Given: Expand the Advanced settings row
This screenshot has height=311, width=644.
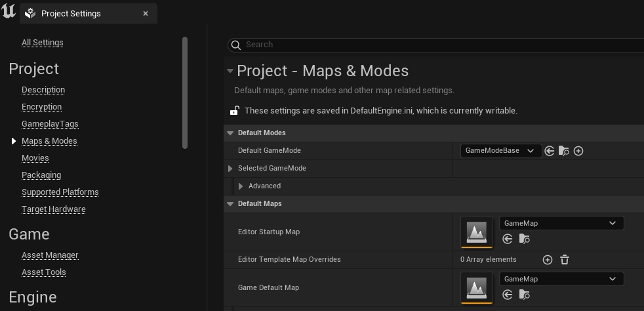Looking at the screenshot, I should point(241,186).
